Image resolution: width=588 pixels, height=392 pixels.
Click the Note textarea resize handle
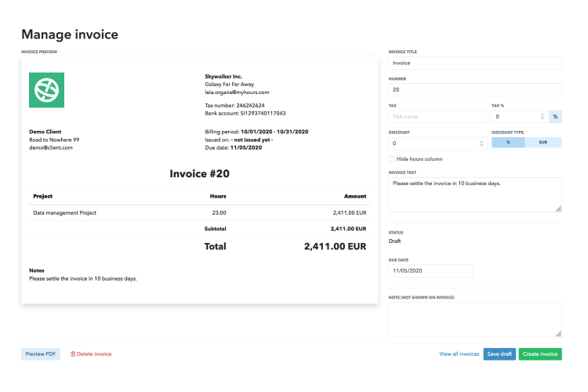pyautogui.click(x=558, y=333)
